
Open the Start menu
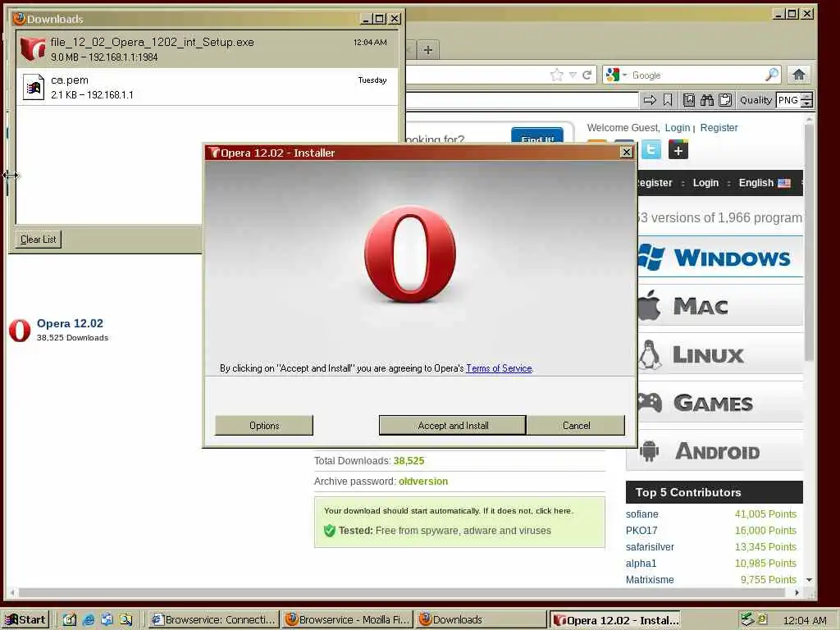tap(25, 620)
